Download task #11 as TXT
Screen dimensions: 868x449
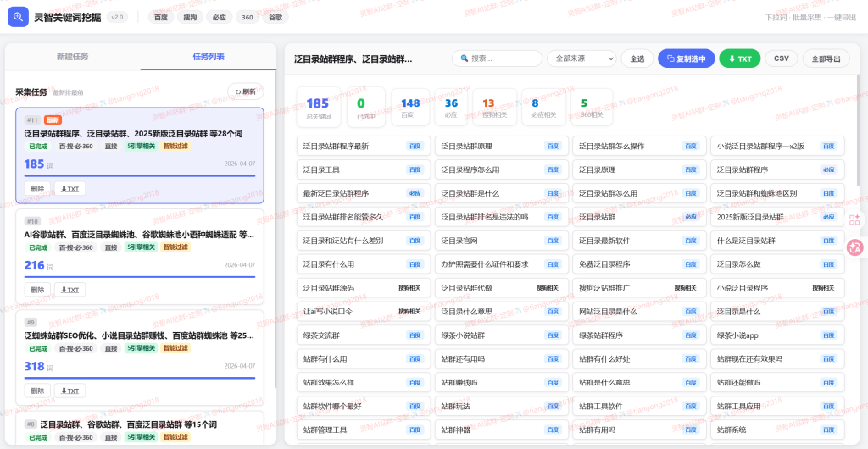70,189
